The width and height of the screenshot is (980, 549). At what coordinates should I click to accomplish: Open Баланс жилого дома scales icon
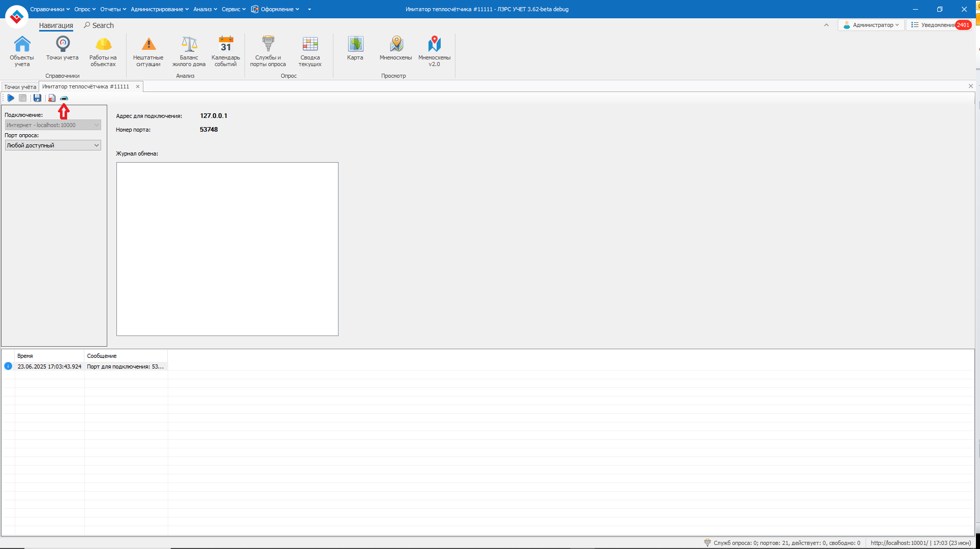pyautogui.click(x=189, y=51)
